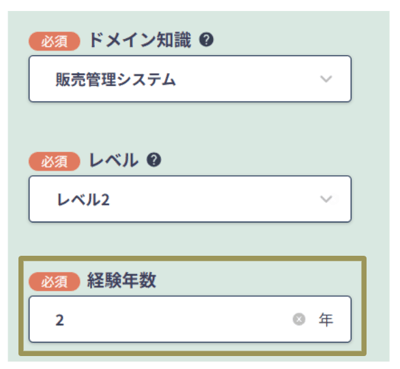Open the レベル dropdown
The height and width of the screenshot is (369, 400).
(190, 199)
